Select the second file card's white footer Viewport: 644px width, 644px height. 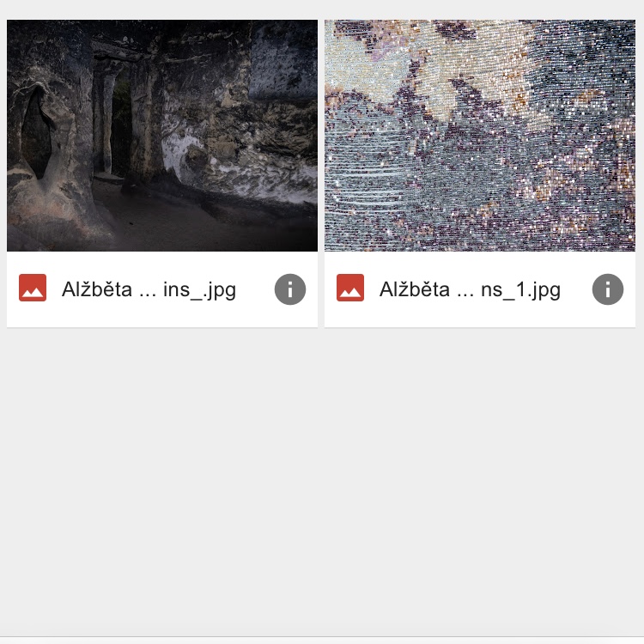(x=480, y=289)
